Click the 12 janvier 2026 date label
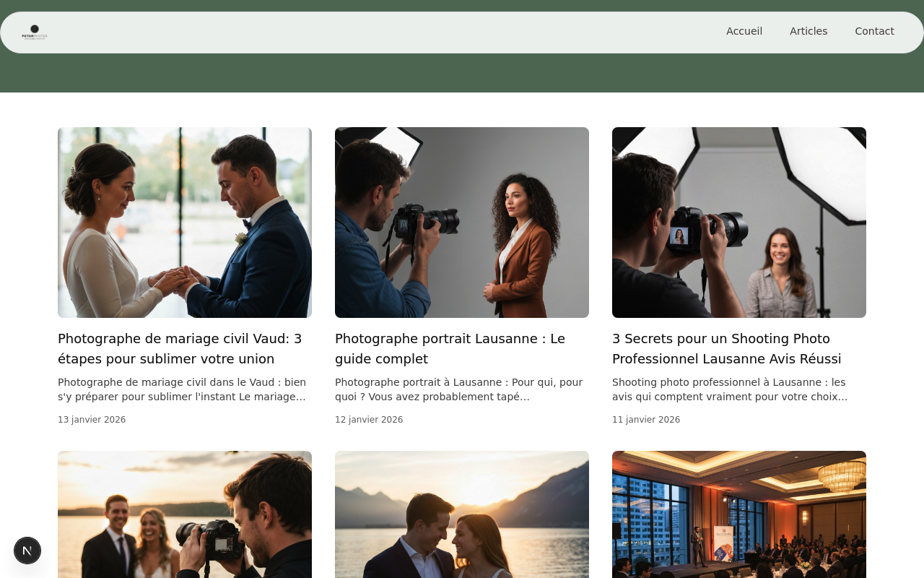The height and width of the screenshot is (578, 924). click(x=369, y=420)
